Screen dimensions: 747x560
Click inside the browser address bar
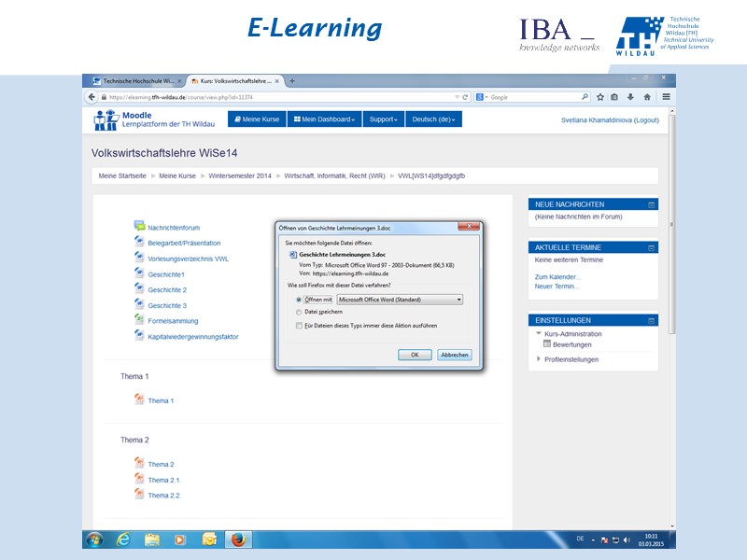pyautogui.click(x=280, y=95)
